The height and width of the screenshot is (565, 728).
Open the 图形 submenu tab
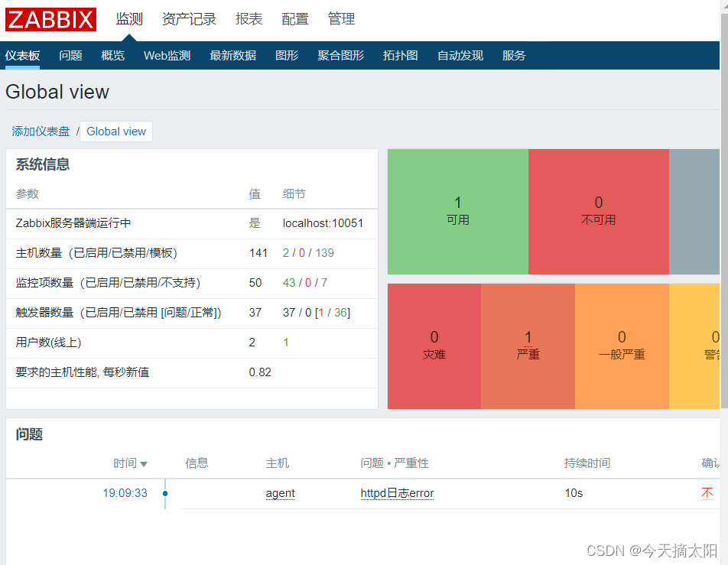click(287, 56)
